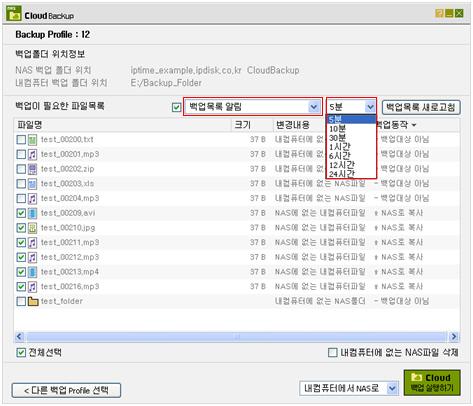
Task: Click the video icon next to test_00209.avi
Action: 32,213
